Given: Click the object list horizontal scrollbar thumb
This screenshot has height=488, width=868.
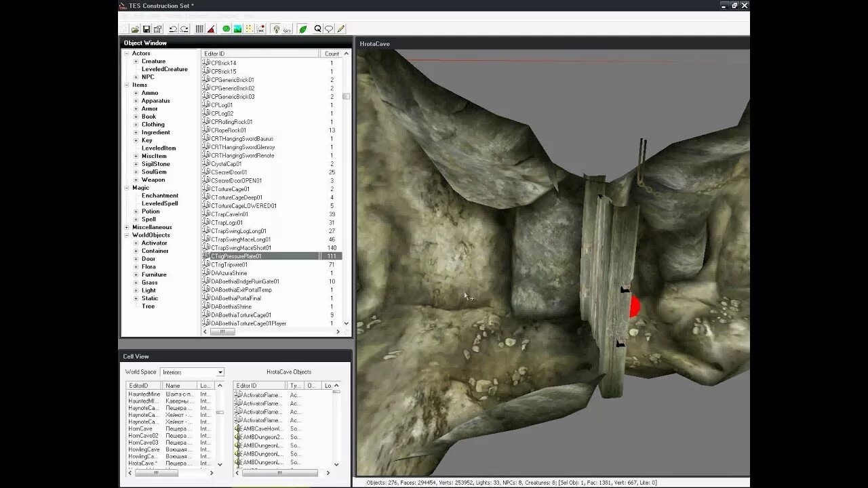Looking at the screenshot, I should 222,332.
